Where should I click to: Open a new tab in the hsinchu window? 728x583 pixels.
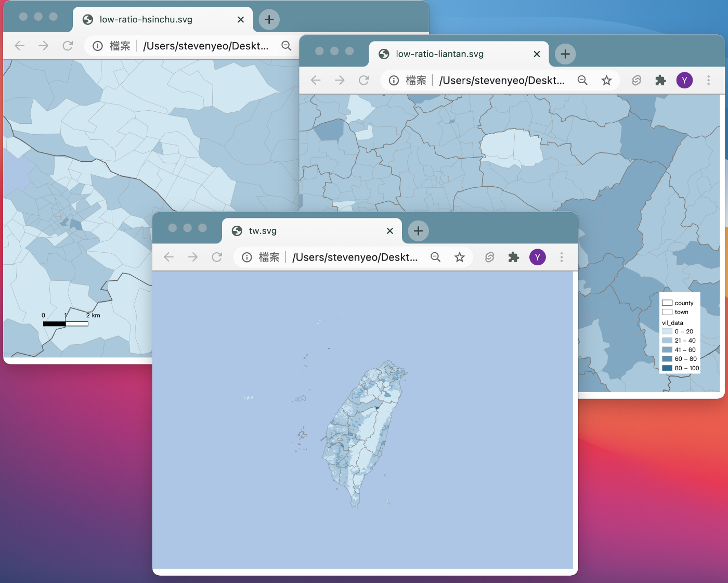[x=269, y=20]
